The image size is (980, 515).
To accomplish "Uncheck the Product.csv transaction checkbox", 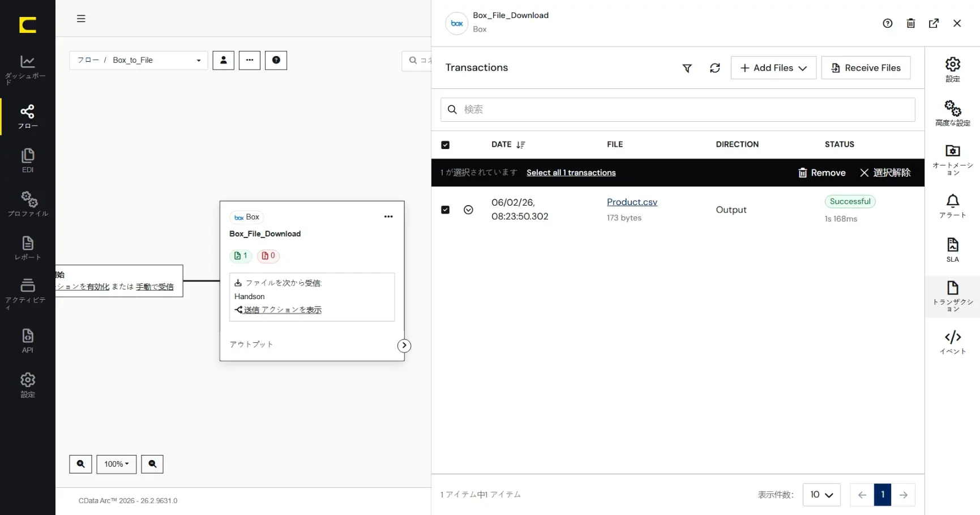I will point(446,210).
